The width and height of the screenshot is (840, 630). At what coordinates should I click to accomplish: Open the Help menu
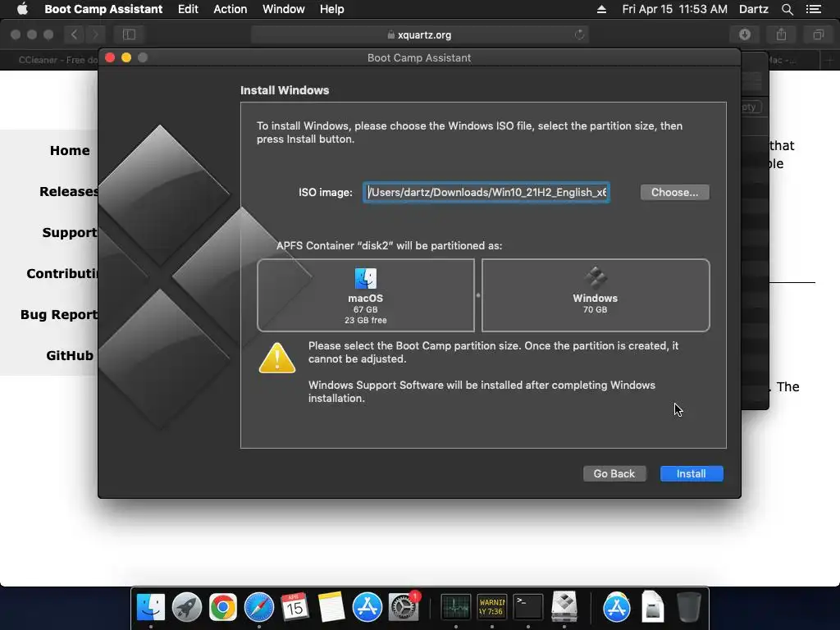[331, 9]
